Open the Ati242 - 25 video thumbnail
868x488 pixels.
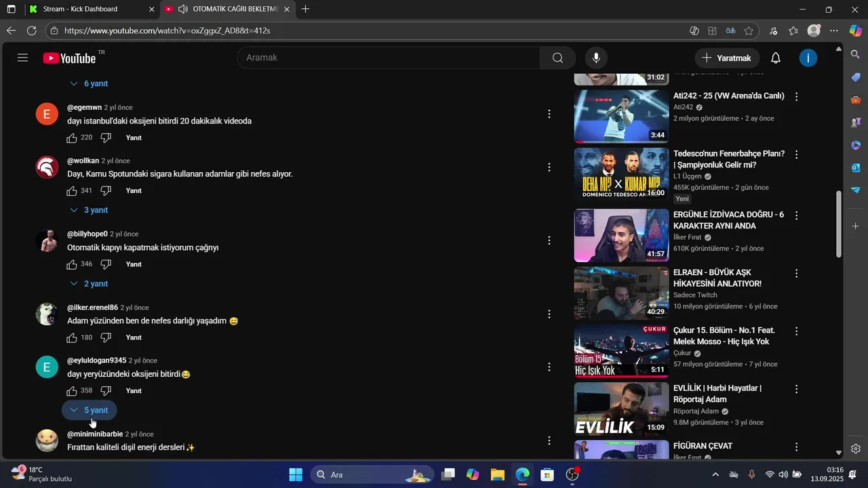[621, 117]
